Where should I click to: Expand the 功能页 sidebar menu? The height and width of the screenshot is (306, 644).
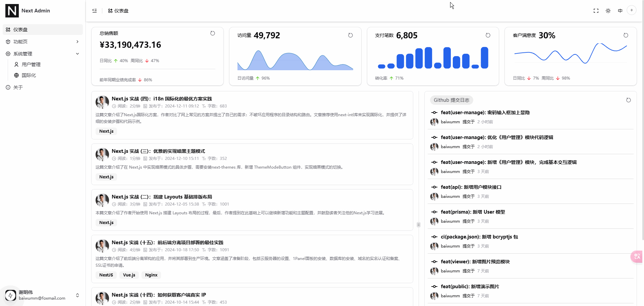(43, 42)
